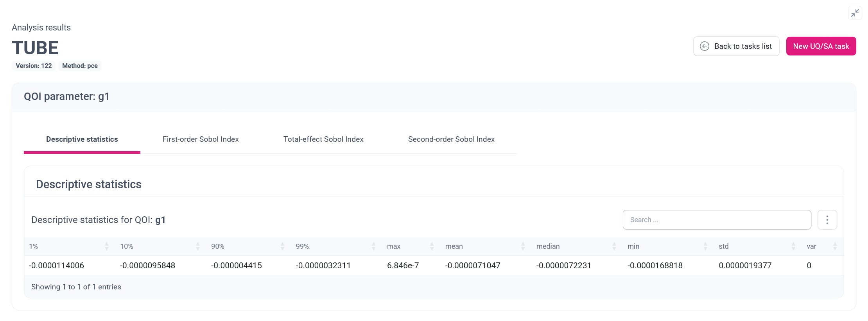The height and width of the screenshot is (321, 868).
Task: Sort by 90% column sort arrows
Action: pos(282,246)
